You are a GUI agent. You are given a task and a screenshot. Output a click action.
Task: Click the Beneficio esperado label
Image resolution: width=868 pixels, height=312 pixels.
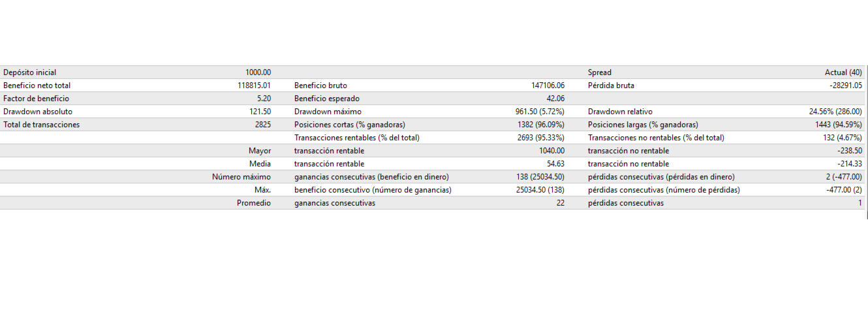click(326, 99)
